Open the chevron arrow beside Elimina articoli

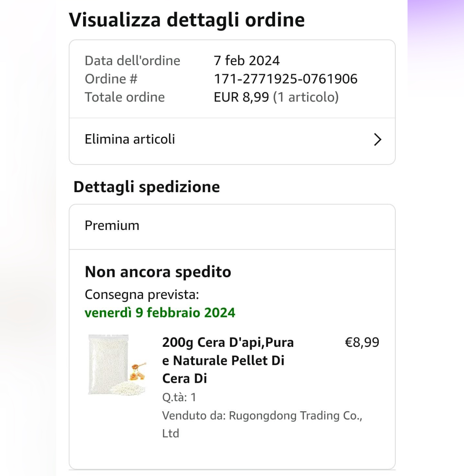pos(377,140)
